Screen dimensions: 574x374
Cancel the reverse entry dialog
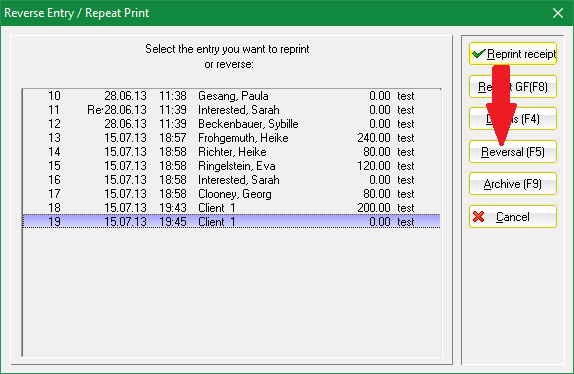(x=512, y=217)
